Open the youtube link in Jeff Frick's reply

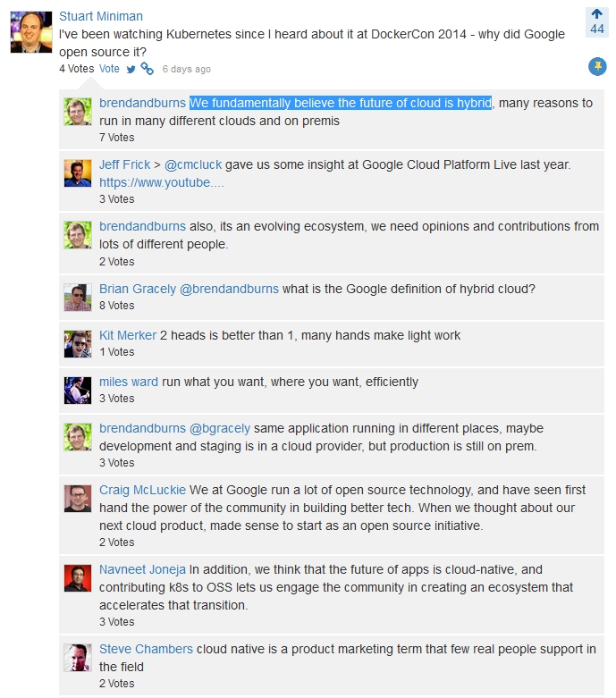161,182
